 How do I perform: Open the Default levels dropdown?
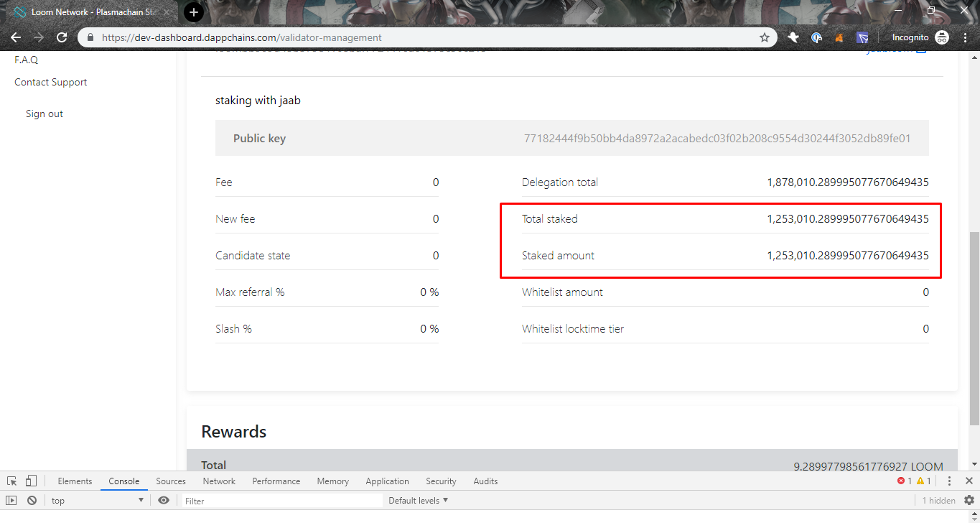coord(417,499)
